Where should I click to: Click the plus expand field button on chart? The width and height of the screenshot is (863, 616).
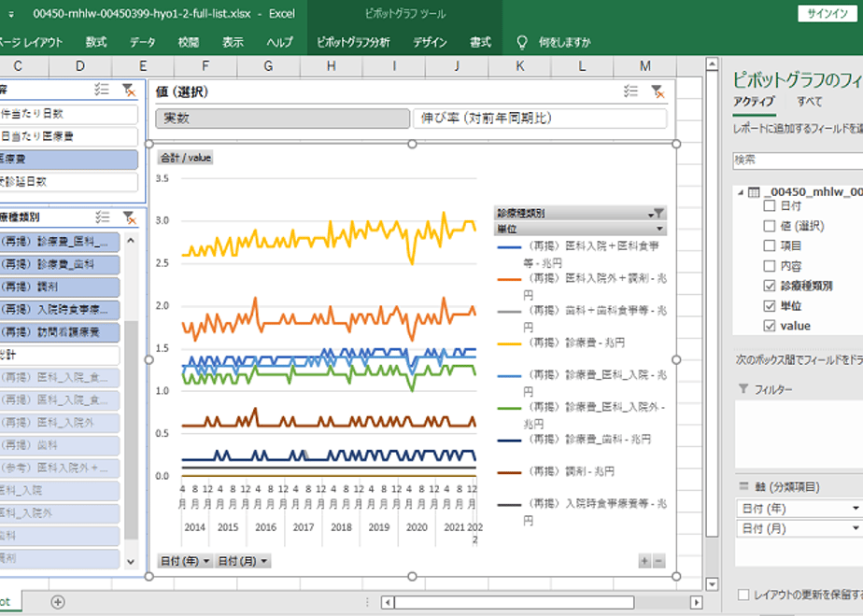point(644,561)
